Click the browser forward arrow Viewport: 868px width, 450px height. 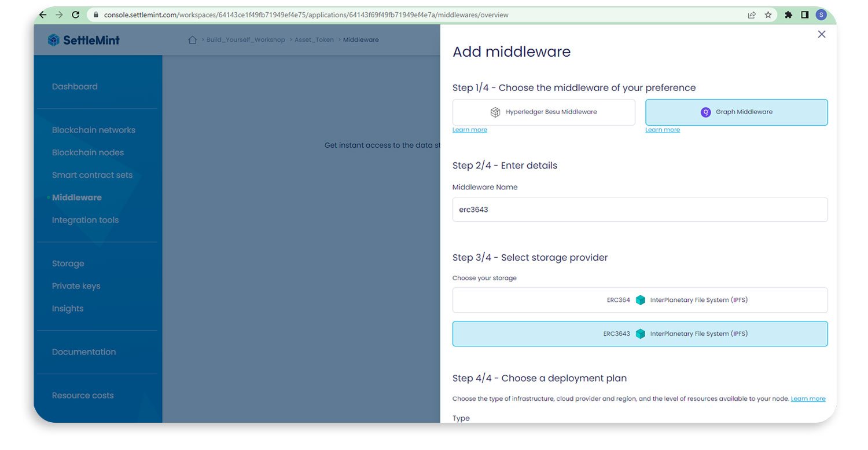[59, 15]
